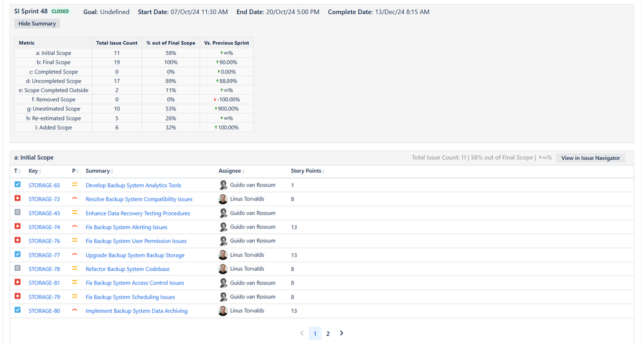Open Fix Backup System Alerting Issues link

[x=126, y=227]
